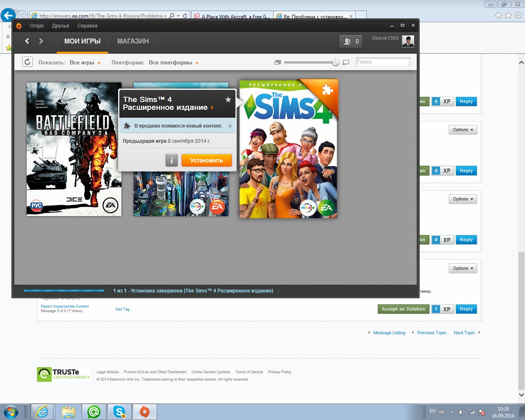Switch to МАГАЗИН tab
Screen dimensions: 525x420
coord(133,41)
